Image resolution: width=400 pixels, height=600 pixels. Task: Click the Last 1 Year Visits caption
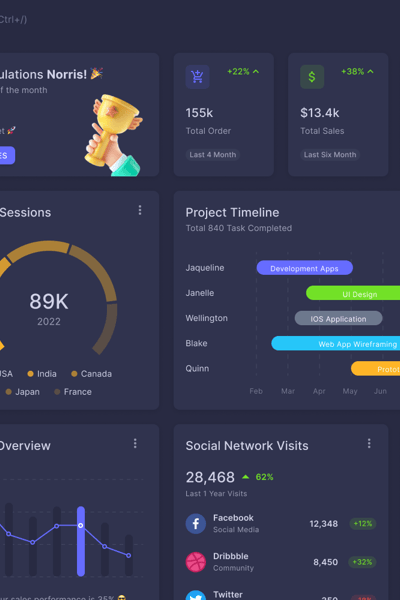[216, 494]
